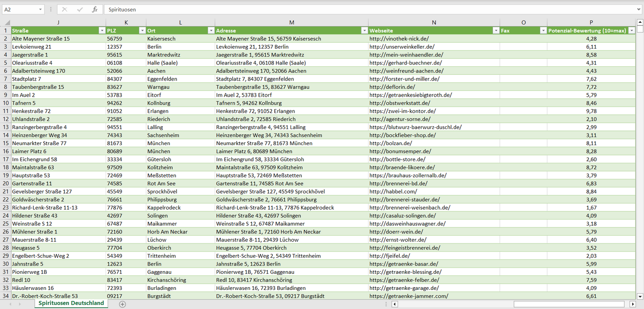The height and width of the screenshot is (309, 644).
Task: Open the Webseite column filter dropdown
Action: point(496,31)
